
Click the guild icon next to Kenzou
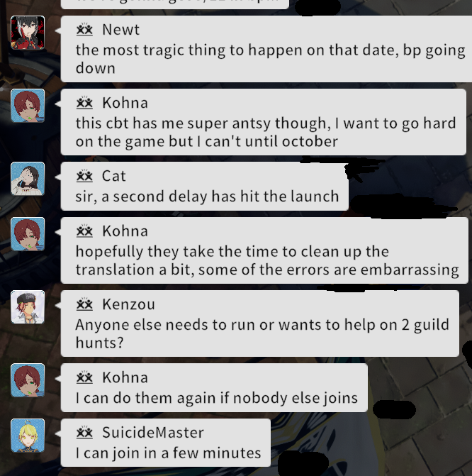(x=84, y=304)
